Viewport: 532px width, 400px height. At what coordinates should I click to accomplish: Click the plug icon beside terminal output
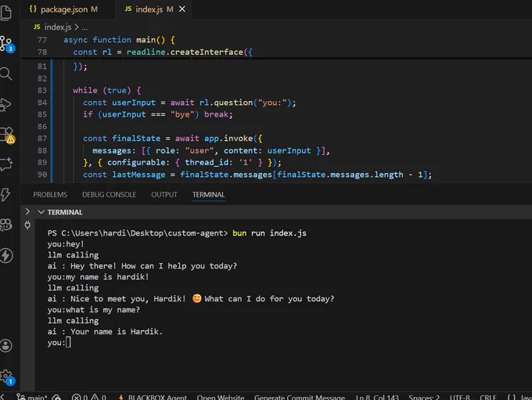[x=27, y=225]
